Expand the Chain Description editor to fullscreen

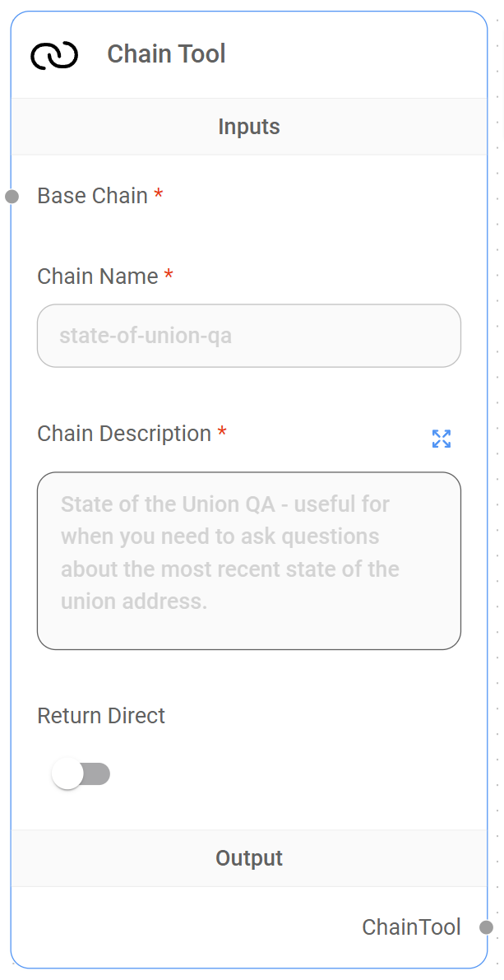(442, 439)
